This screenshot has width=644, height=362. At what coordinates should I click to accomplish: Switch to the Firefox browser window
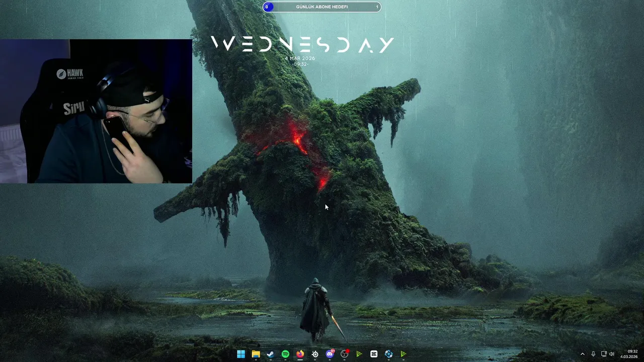tap(300, 354)
